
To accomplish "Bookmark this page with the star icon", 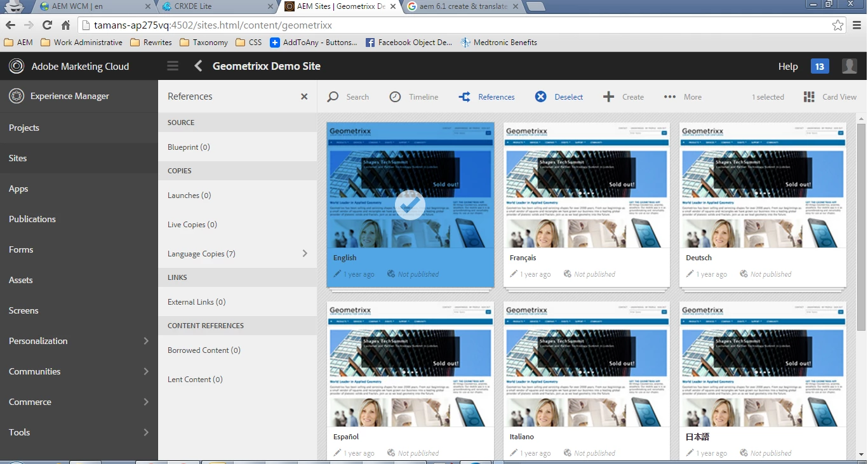I will tap(838, 25).
